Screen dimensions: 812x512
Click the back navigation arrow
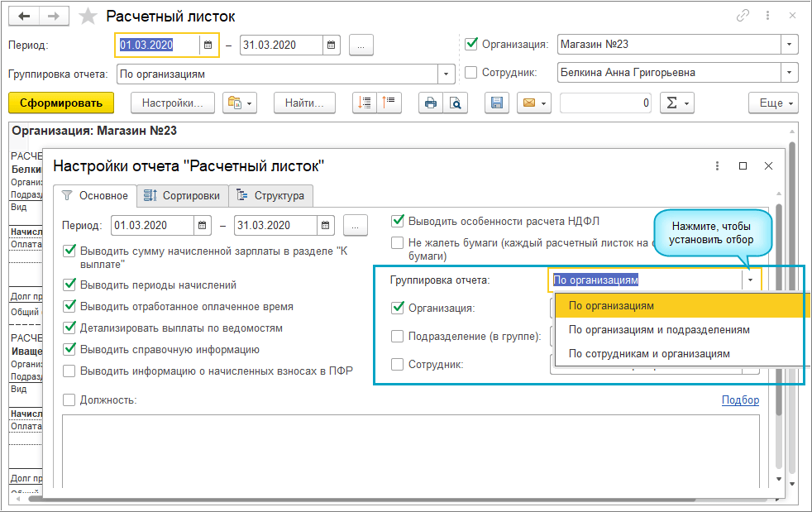point(24,17)
